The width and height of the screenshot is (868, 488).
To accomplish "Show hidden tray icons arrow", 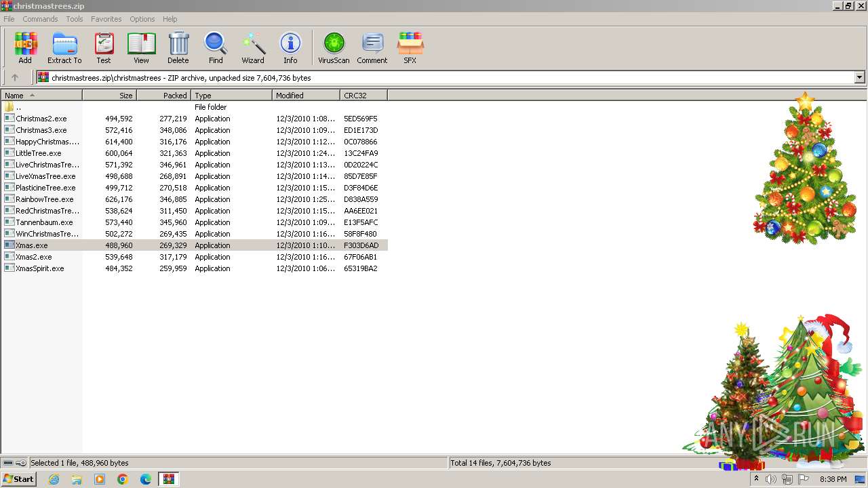I will tap(756, 479).
